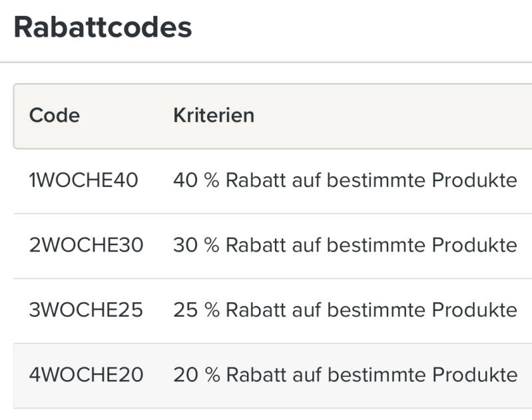Click the Rabattcodes page heading
This screenshot has height=420, width=532.
click(103, 27)
